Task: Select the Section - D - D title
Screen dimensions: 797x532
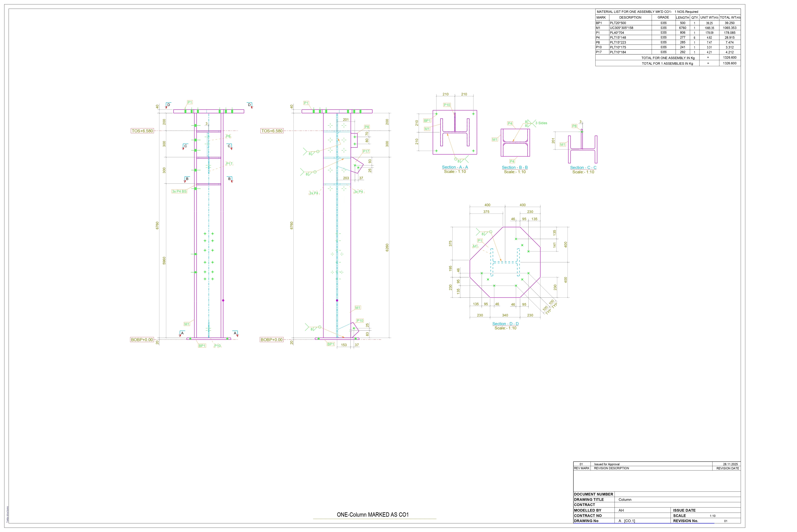Action: 505,324
